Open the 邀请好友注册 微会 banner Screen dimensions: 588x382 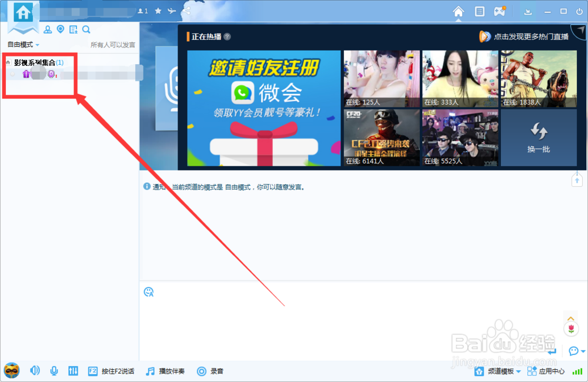point(264,108)
